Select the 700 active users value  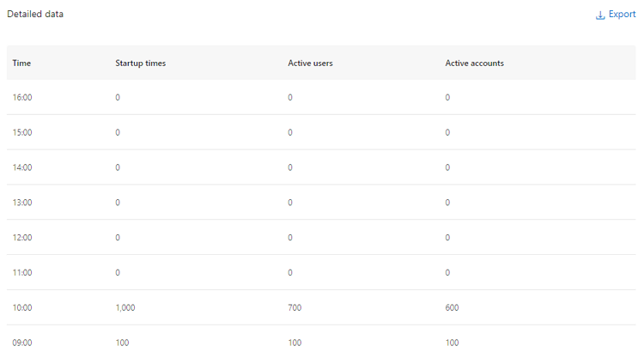295,307
